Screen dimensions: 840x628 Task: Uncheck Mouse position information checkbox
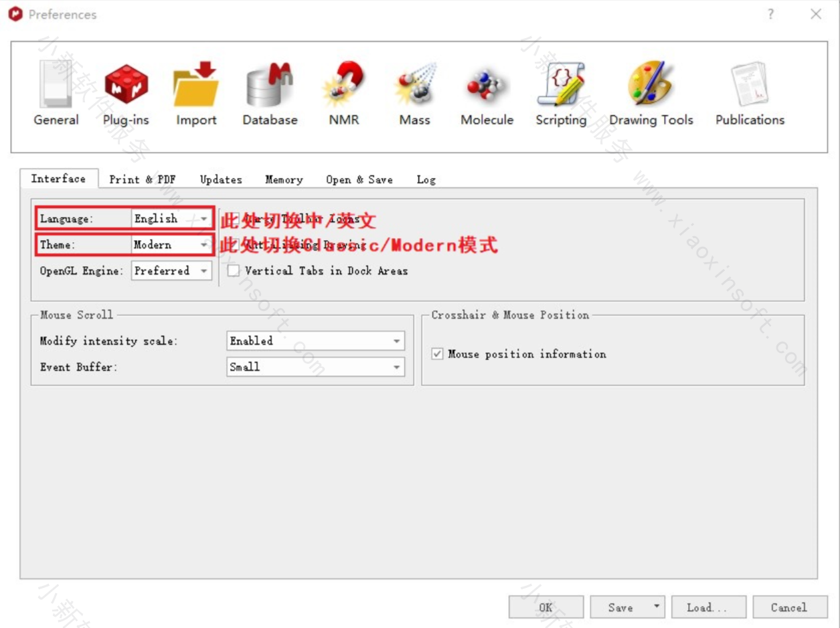[438, 354]
